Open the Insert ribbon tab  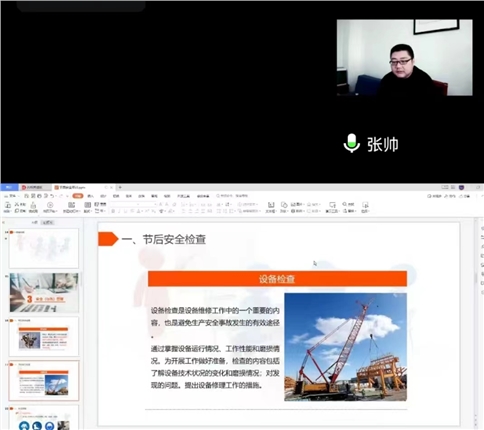tap(90, 196)
